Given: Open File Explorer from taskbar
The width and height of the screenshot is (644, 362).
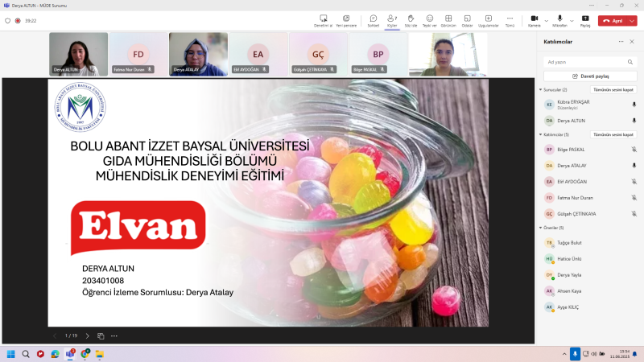Looking at the screenshot, I should [x=100, y=354].
